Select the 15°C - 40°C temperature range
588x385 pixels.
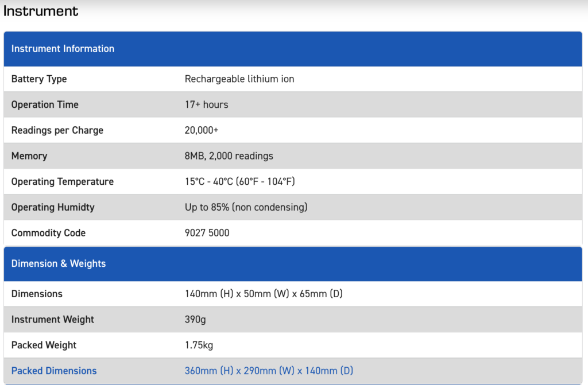239,182
